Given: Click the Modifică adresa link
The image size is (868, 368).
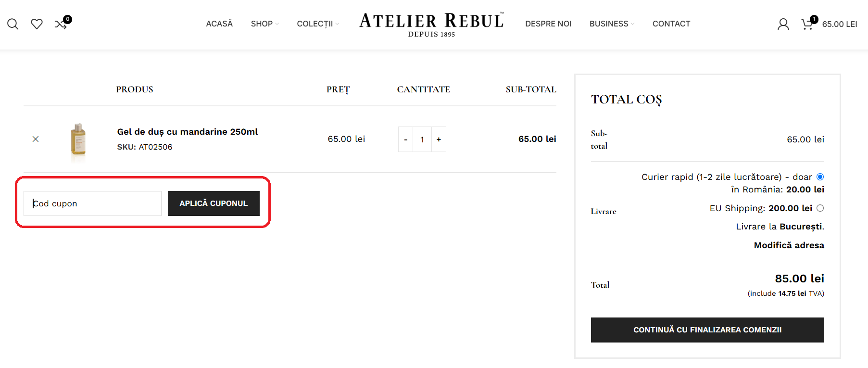Looking at the screenshot, I should click(x=789, y=245).
